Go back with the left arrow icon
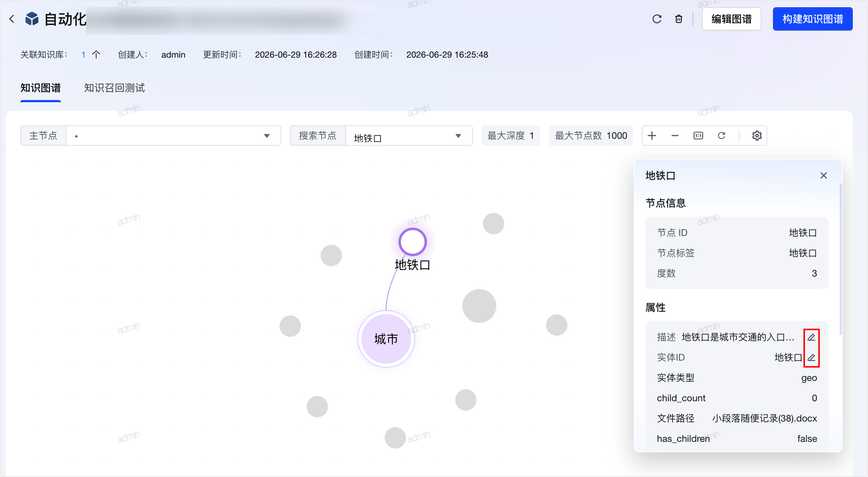Screen dimensions: 868x477 (x=12, y=19)
